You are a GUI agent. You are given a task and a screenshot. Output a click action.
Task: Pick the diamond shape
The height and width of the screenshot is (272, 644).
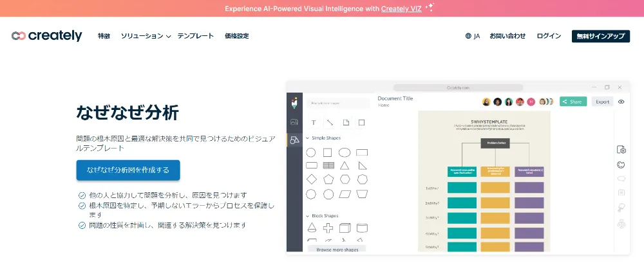coord(312,179)
